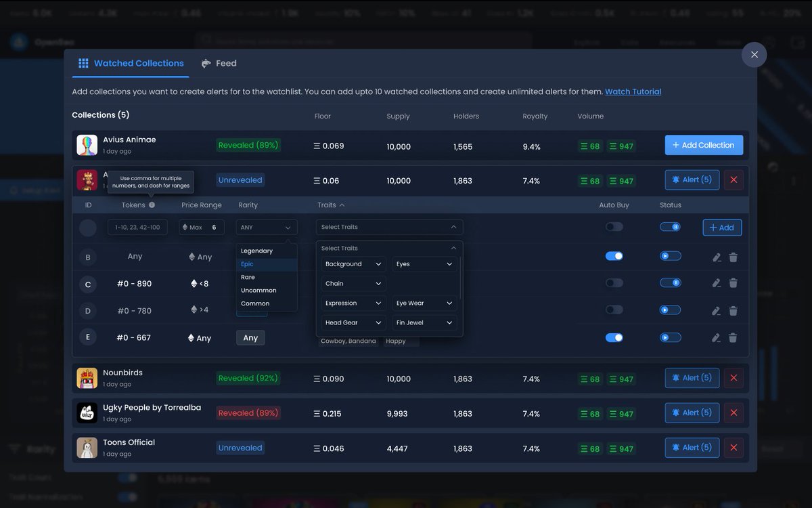812x508 pixels.
Task: Toggle Auto Buy in the new alert row
Action: [614, 227]
